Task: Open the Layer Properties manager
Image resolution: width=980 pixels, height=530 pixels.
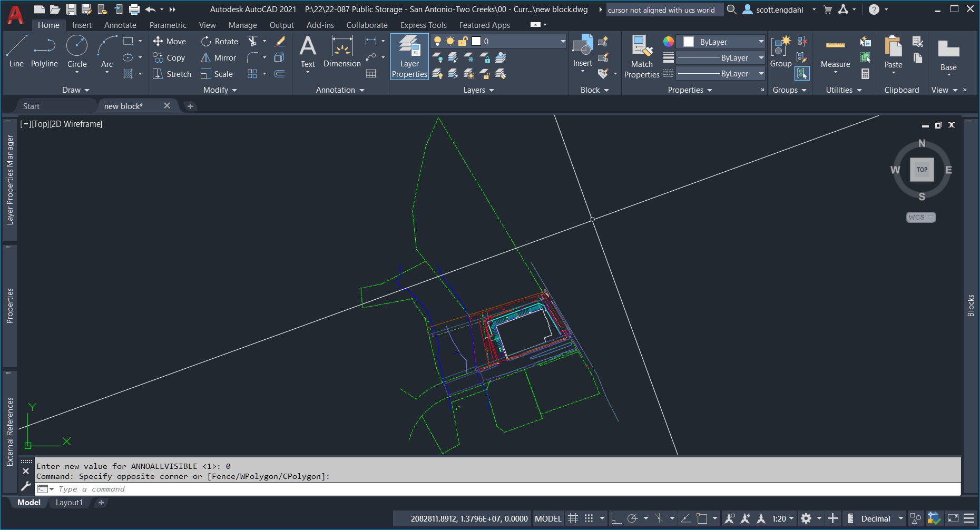Action: (409, 56)
